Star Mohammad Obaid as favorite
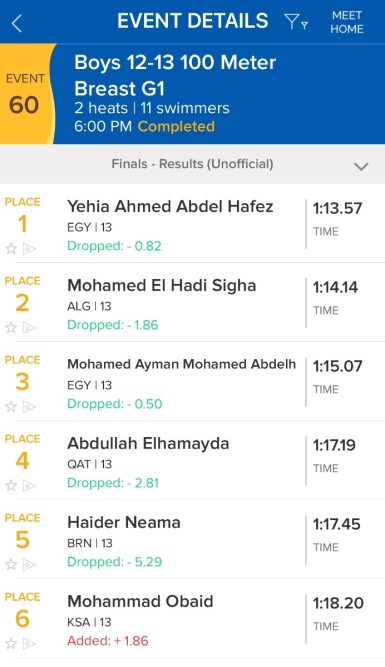 coord(11,643)
